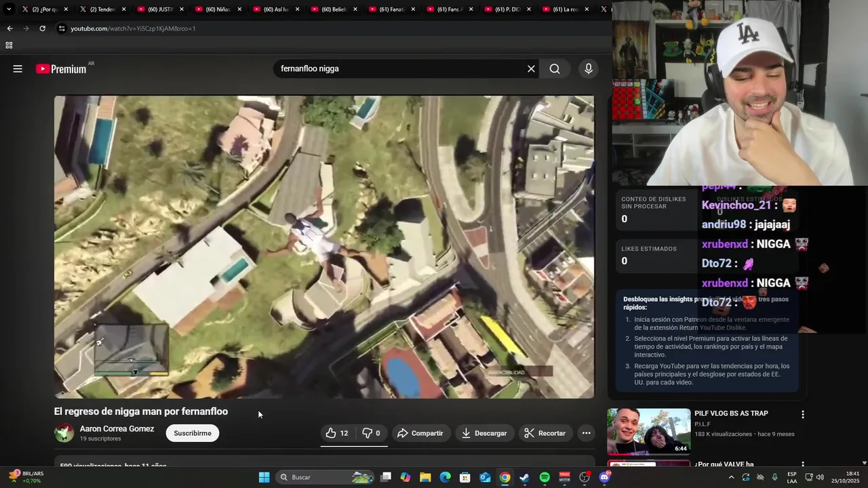868x488 pixels.
Task: Start voice search with the microphone
Action: [x=588, y=68]
